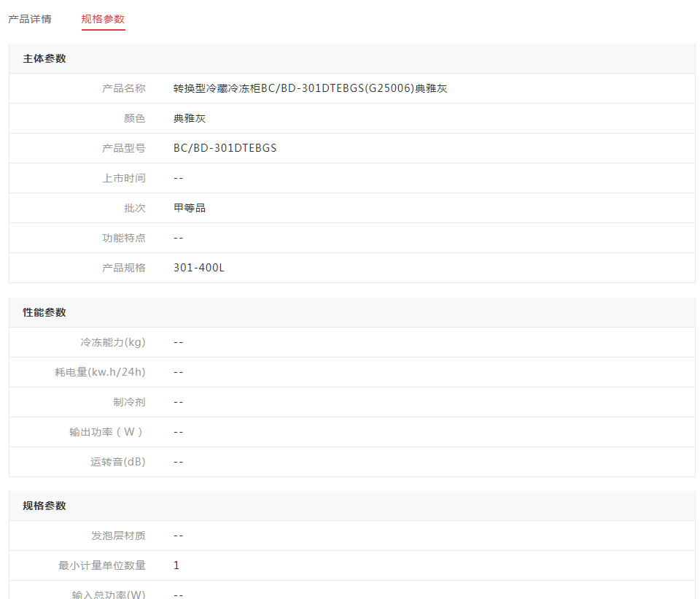Click the 甲等品 batch value
This screenshot has height=599, width=700.
point(190,208)
